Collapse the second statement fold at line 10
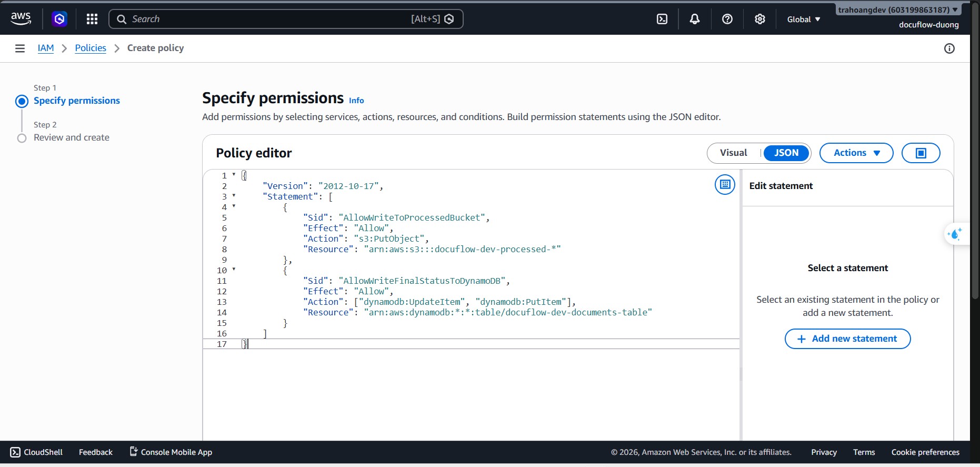Image resolution: width=980 pixels, height=467 pixels. coord(234,269)
